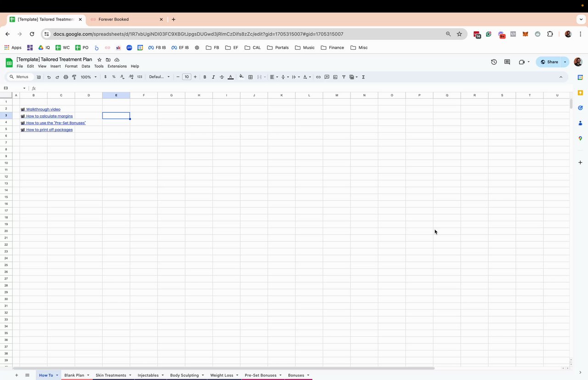This screenshot has height=380, width=588.
Task: Open vertical align dropdown
Action: [285, 77]
